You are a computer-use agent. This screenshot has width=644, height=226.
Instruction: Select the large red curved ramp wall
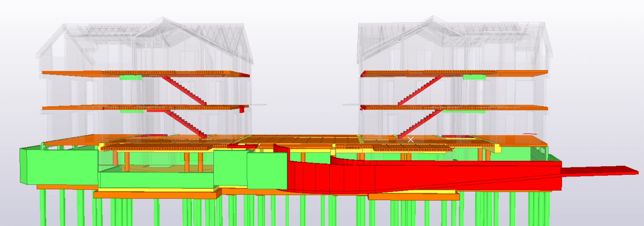425,177
